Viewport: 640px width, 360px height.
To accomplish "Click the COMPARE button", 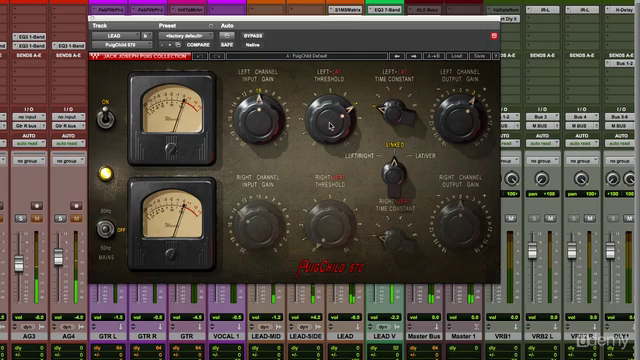I will click(198, 45).
